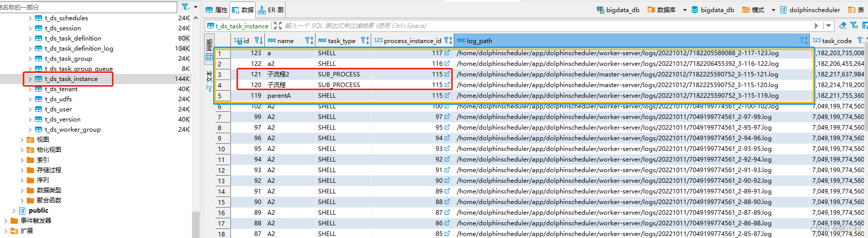This screenshot has width=868, height=238.
Task: Open dropdown arrow after 模式 breadcrumb
Action: pyautogui.click(x=773, y=10)
